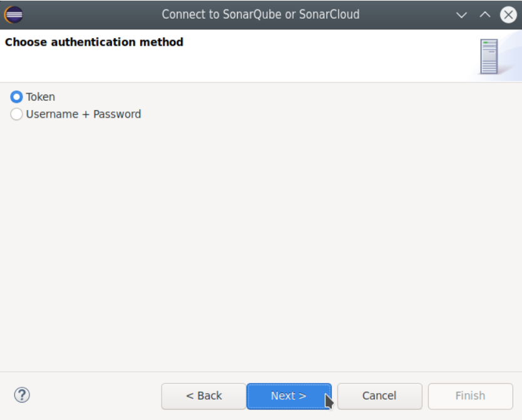Proceed with the Next button

(x=289, y=396)
